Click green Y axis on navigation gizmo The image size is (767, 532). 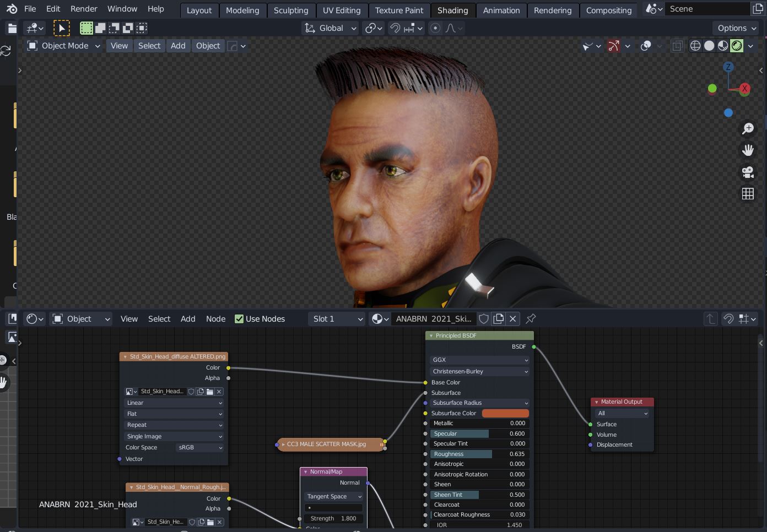pyautogui.click(x=712, y=88)
